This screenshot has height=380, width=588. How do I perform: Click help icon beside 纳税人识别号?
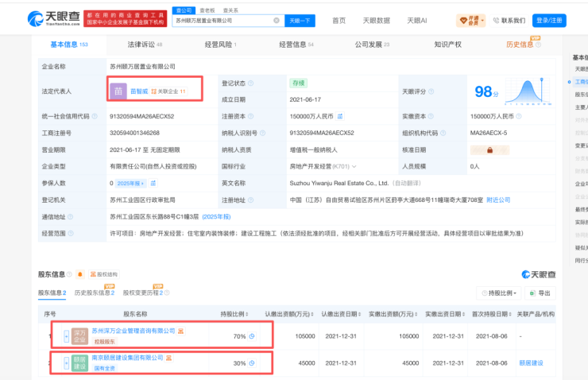point(262,133)
